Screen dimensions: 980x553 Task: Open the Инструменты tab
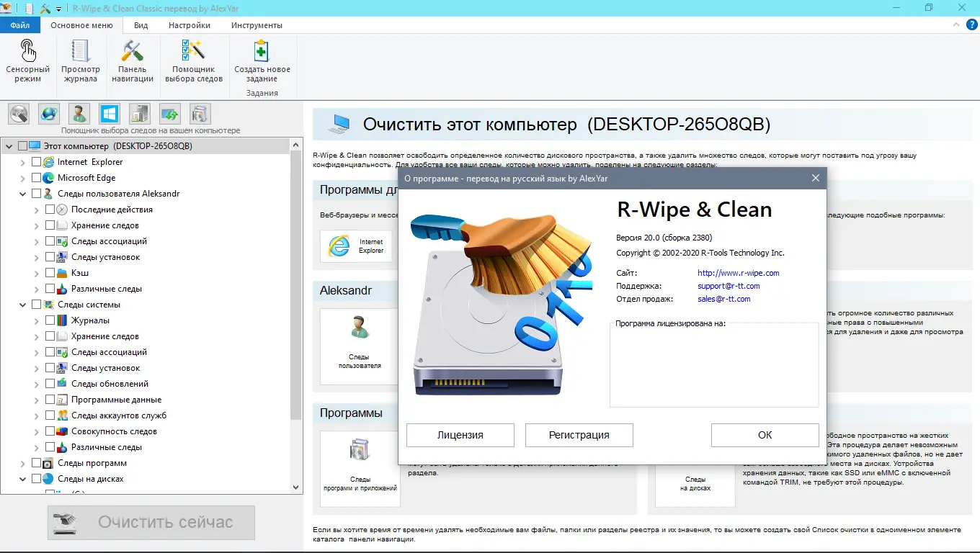(257, 25)
